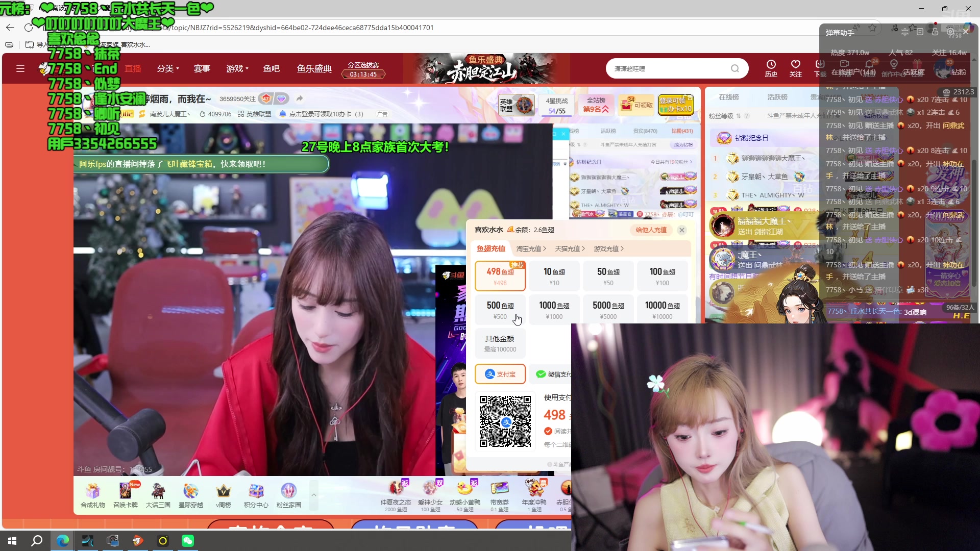Click the list icon in 弹幕助手 header
This screenshot has width=980, height=551.
tap(920, 32)
